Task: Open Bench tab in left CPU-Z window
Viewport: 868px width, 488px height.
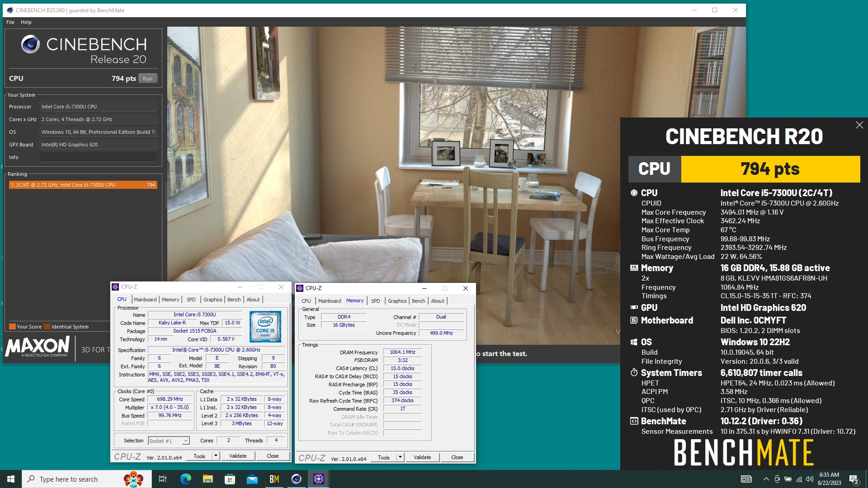Action: pyautogui.click(x=234, y=300)
